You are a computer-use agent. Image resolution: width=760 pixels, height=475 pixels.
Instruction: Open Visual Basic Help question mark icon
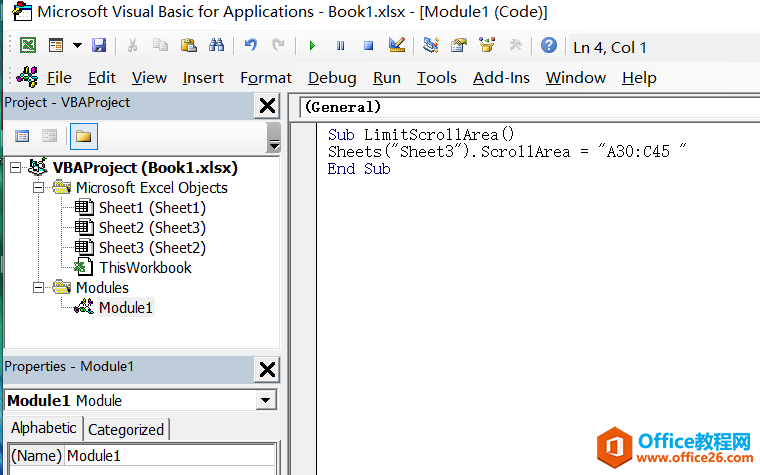549,46
